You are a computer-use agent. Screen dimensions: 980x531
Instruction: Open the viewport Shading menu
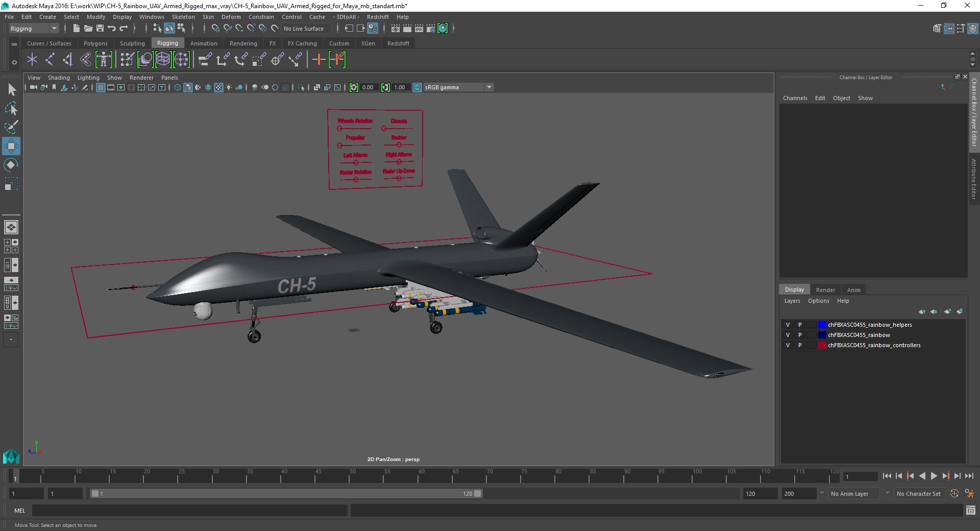pyautogui.click(x=59, y=78)
